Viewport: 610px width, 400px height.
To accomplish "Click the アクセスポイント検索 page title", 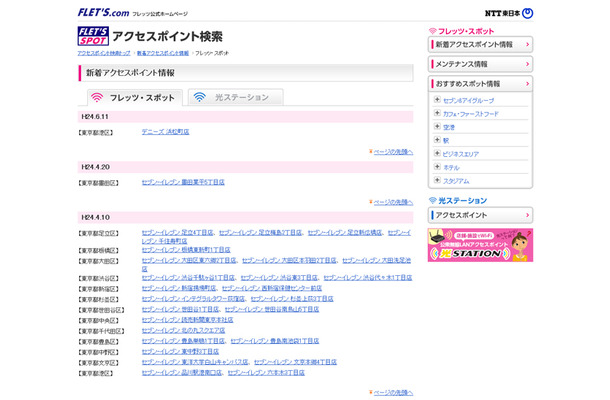I will (x=167, y=36).
